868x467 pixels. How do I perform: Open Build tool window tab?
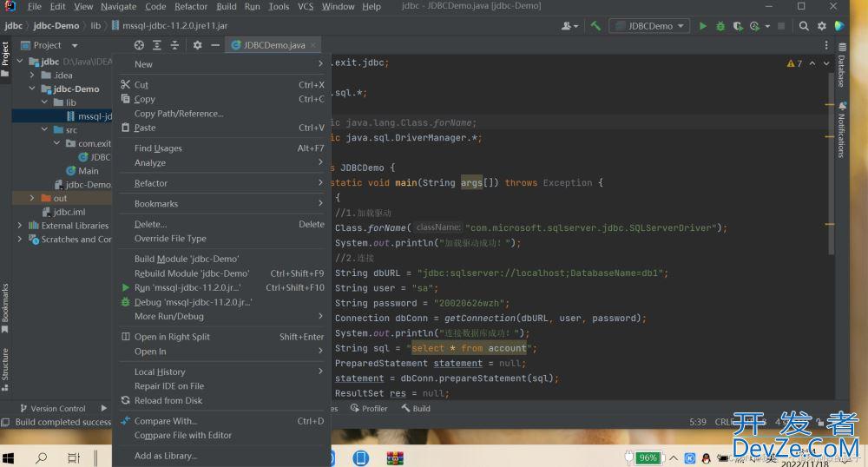tap(416, 408)
